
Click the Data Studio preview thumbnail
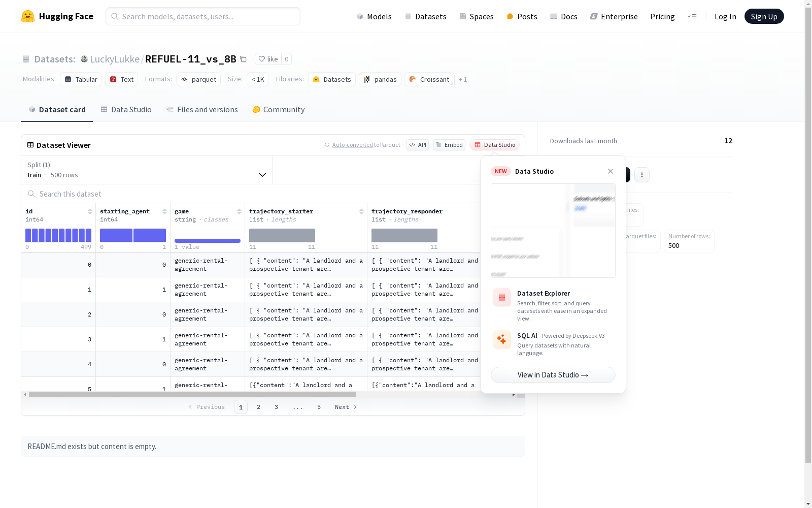[553, 231]
